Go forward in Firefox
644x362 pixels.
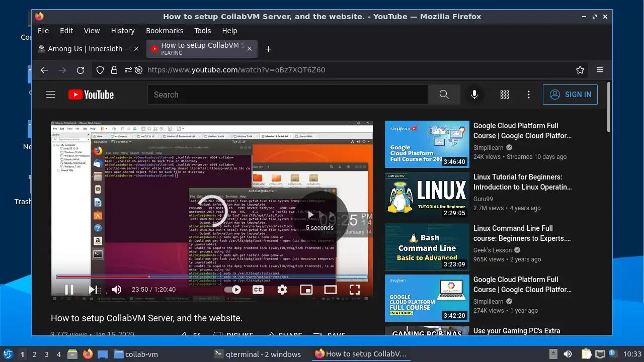[x=62, y=70]
